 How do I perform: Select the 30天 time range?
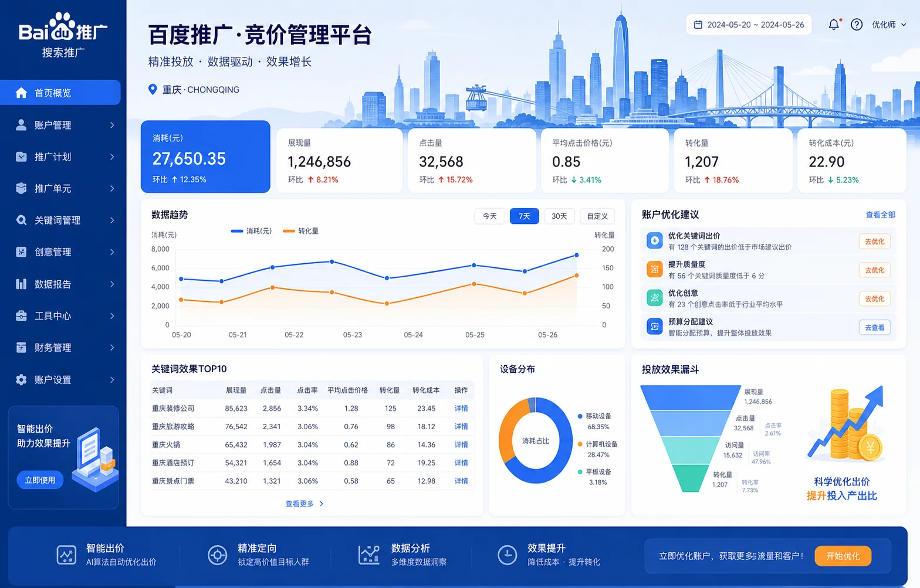pyautogui.click(x=559, y=216)
